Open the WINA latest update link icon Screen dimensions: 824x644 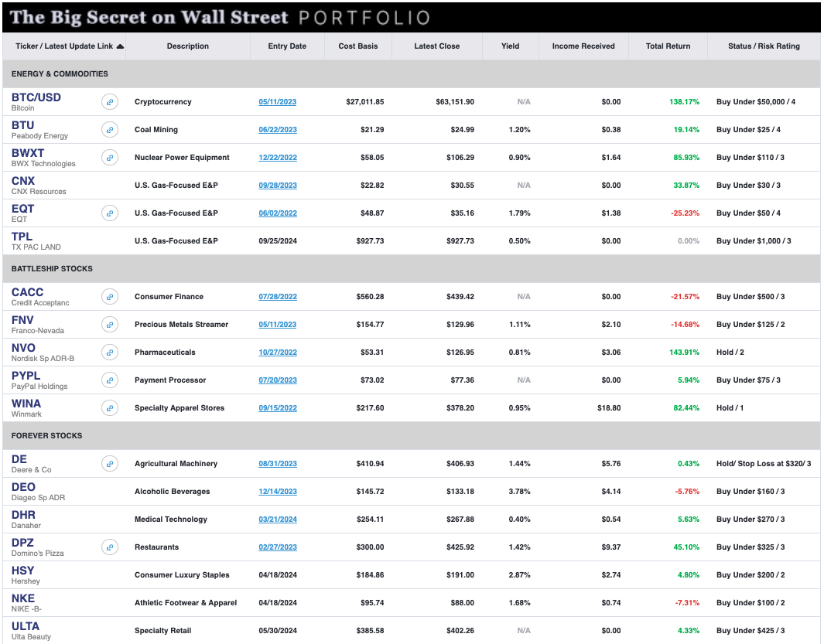tap(110, 408)
